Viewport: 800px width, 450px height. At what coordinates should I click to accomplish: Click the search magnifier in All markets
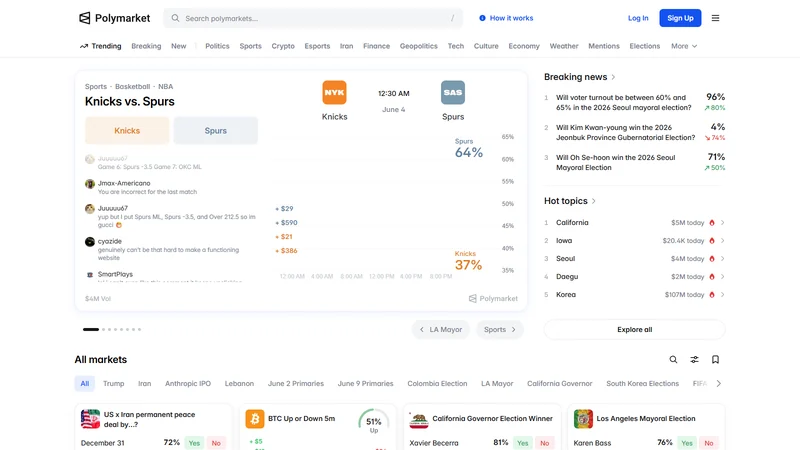pos(673,360)
